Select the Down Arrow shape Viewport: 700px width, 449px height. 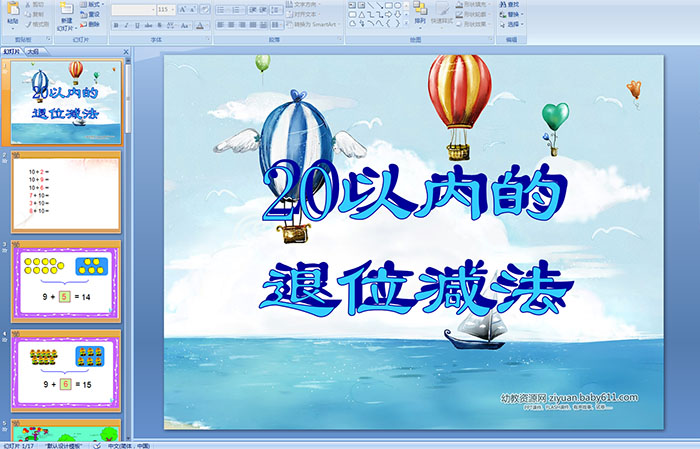coord(397,15)
